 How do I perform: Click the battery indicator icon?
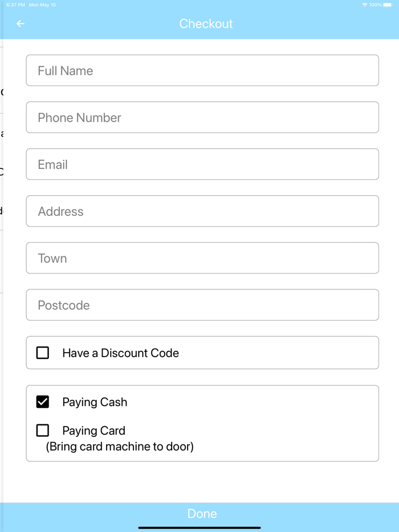(x=388, y=5)
